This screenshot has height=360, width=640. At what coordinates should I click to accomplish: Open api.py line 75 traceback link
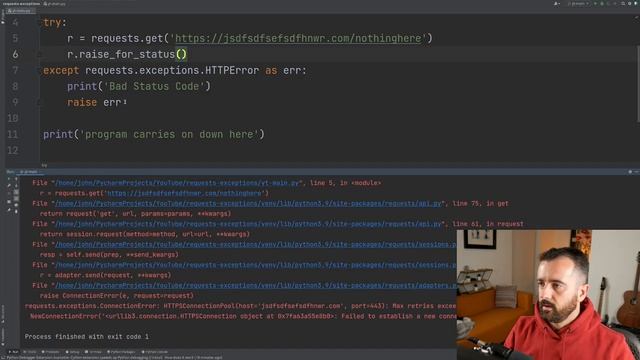[249, 203]
